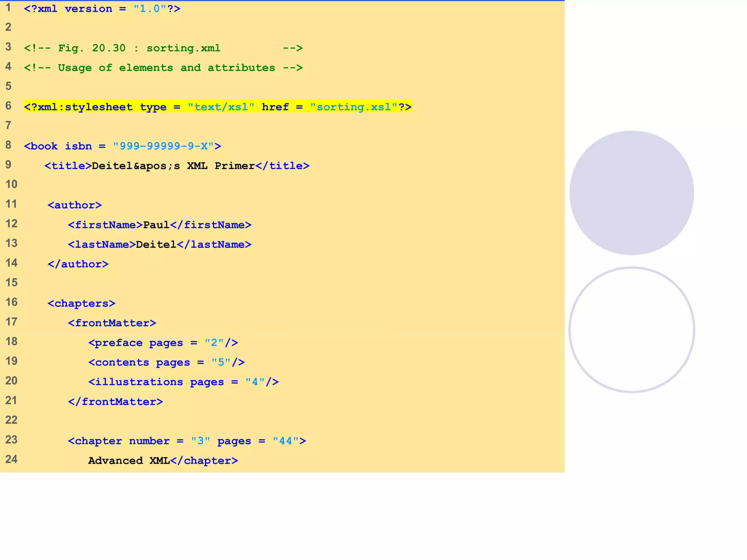
Task: Click the XML declaration on line 1
Action: click(102, 9)
